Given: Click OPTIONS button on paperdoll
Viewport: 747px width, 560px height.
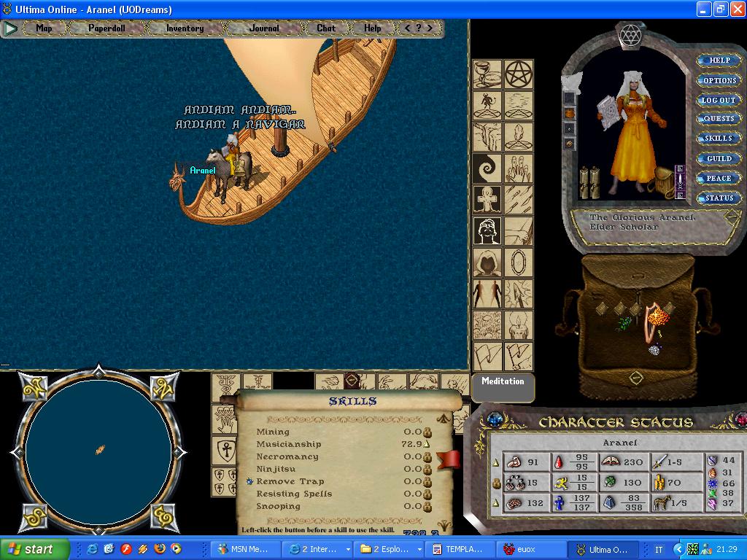Looking at the screenshot, I should [x=719, y=80].
